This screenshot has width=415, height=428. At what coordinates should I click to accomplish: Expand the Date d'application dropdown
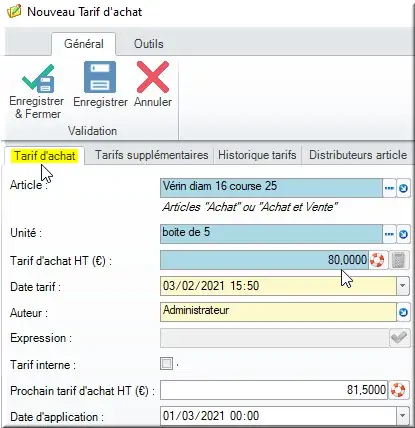tap(403, 416)
